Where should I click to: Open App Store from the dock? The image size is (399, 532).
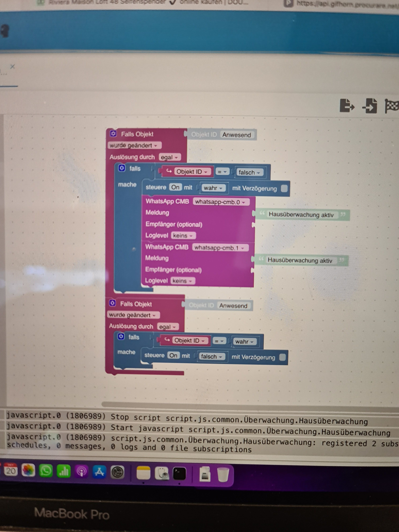tap(99, 472)
